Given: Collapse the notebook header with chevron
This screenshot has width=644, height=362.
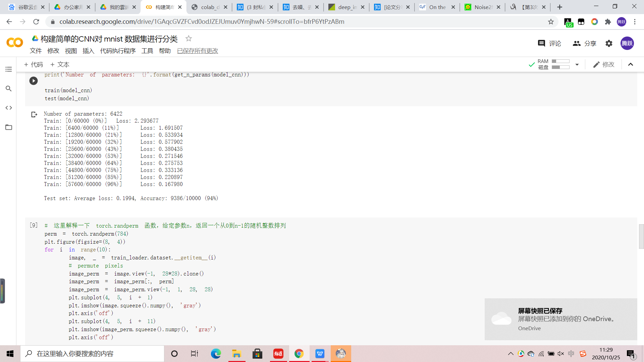Looking at the screenshot, I should coord(631,64).
